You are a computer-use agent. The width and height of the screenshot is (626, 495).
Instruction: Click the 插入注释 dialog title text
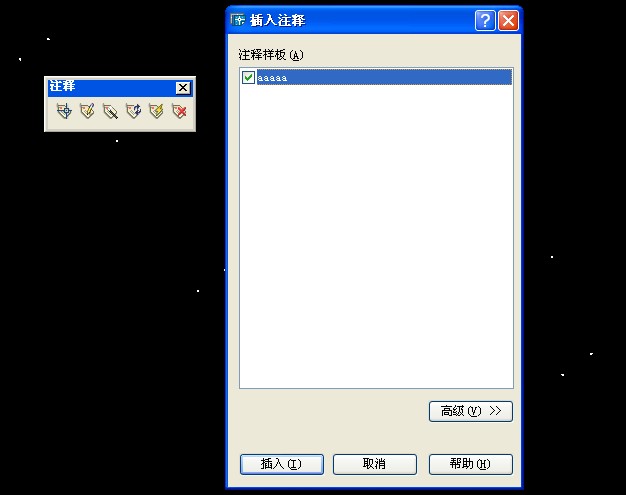[x=278, y=20]
